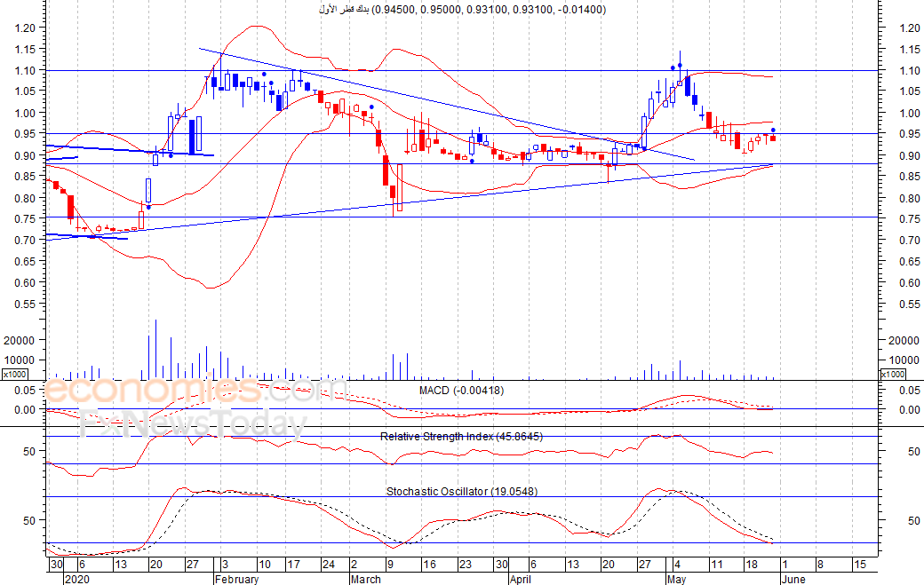Click the x1000 volume multiplier on right axis
The width and height of the screenshot is (924, 585).
pyautogui.click(x=892, y=375)
